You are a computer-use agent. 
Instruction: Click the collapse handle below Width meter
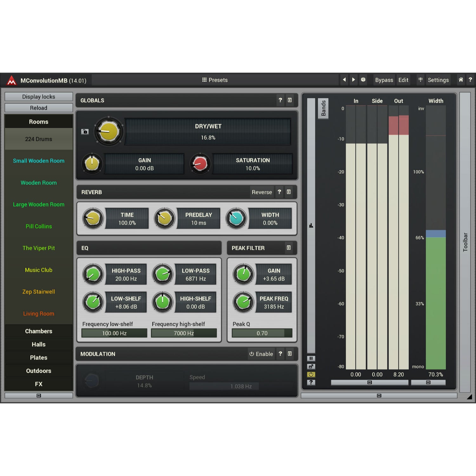point(428,382)
